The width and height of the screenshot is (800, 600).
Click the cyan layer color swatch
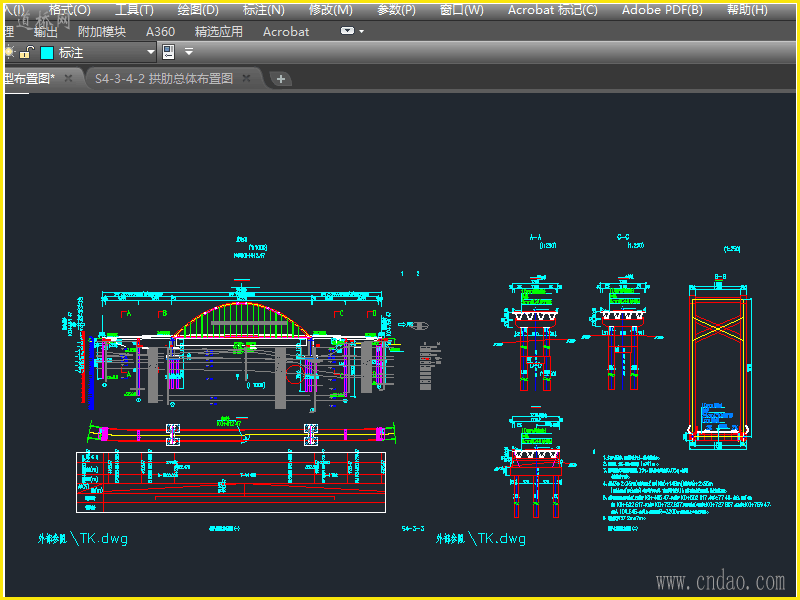[46, 52]
